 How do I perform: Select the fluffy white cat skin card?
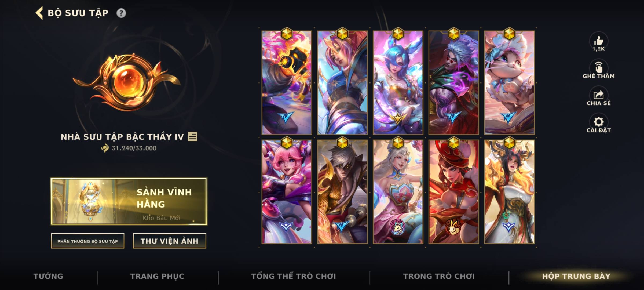(x=509, y=82)
